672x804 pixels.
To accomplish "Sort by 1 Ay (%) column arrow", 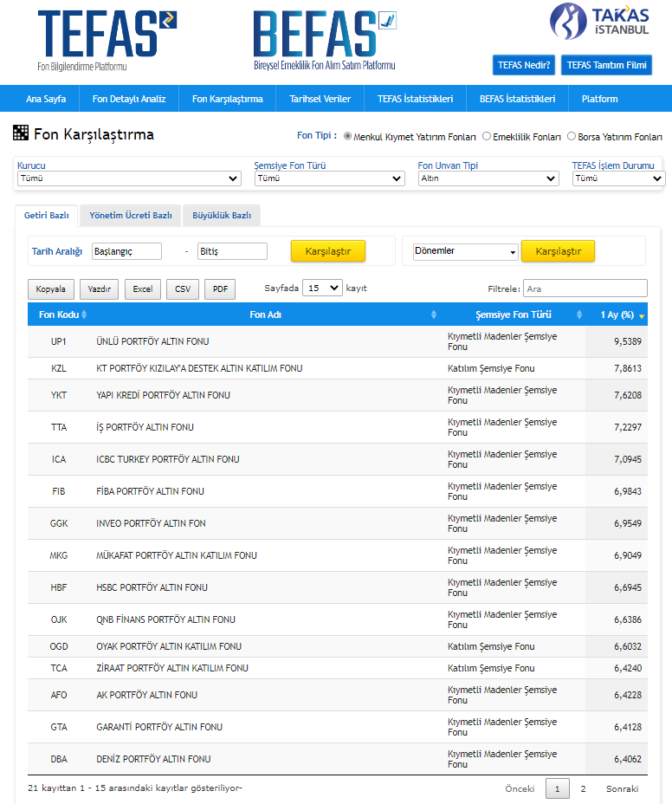I will coord(641,316).
